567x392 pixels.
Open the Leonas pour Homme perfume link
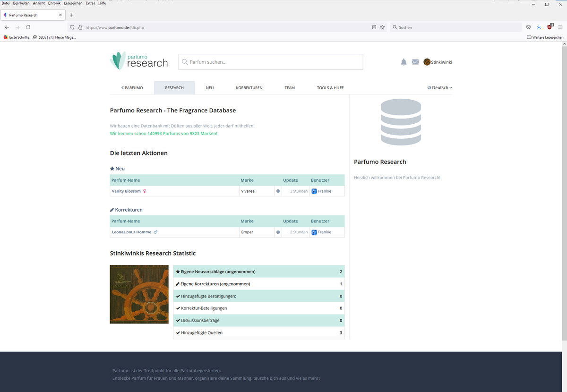(131, 232)
